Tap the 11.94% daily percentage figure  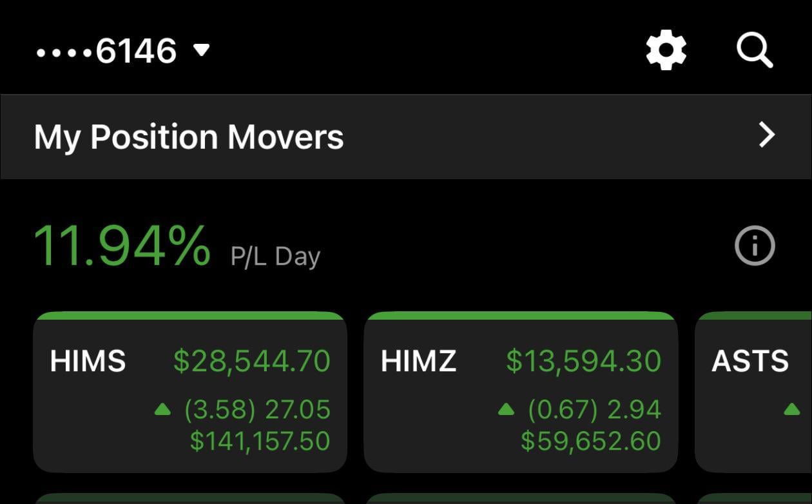tap(122, 246)
